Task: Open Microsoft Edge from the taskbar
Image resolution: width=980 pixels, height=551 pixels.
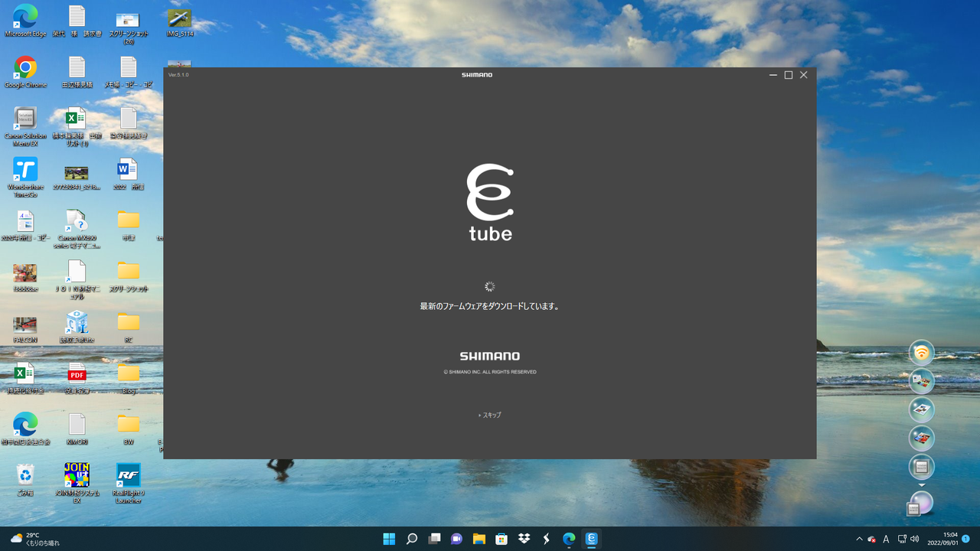Action: 569,539
